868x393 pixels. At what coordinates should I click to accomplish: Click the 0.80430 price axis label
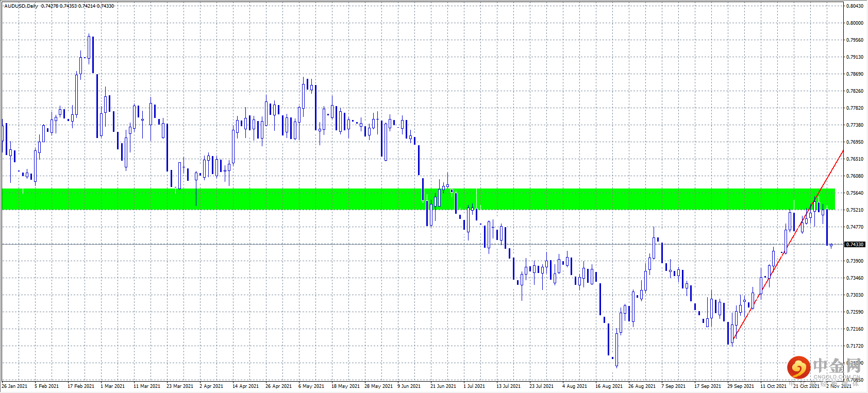pyautogui.click(x=855, y=6)
